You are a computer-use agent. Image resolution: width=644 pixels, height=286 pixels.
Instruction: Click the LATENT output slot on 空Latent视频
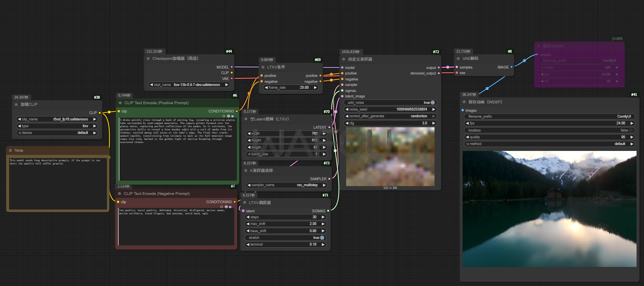coord(330,128)
